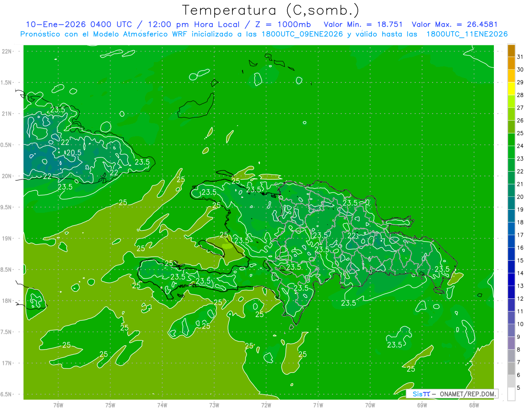
Task: Click the '70W' longitude axis label
Action: (x=370, y=405)
